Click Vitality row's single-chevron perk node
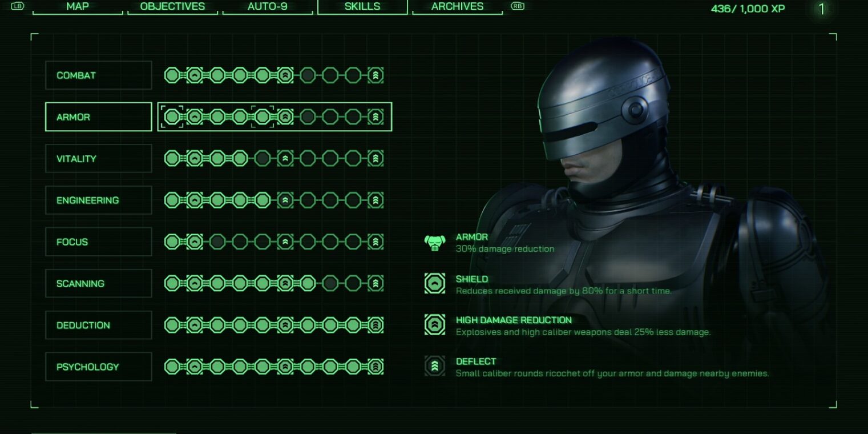 pos(195,159)
